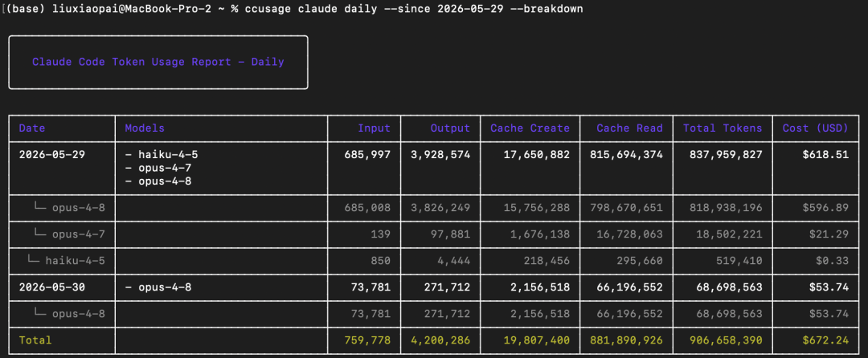Click '- haiku-4-5' in the 2026-05-29 models list
The image size is (868, 358).
coord(161,155)
